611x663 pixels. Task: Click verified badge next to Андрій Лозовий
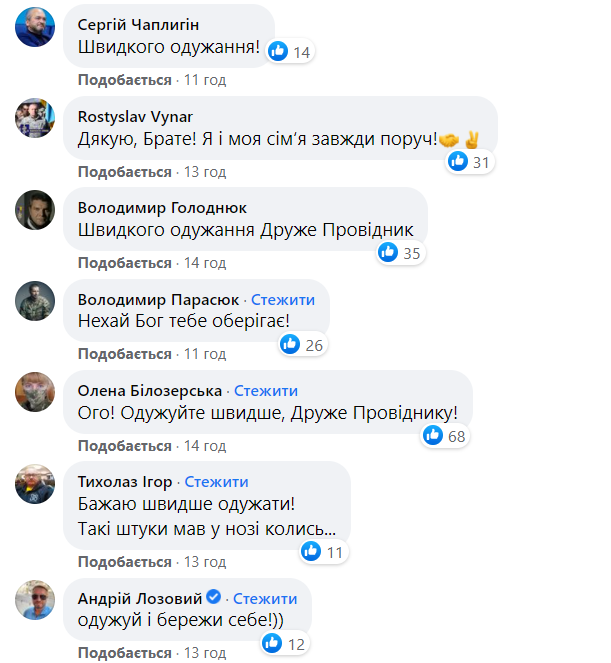213,598
